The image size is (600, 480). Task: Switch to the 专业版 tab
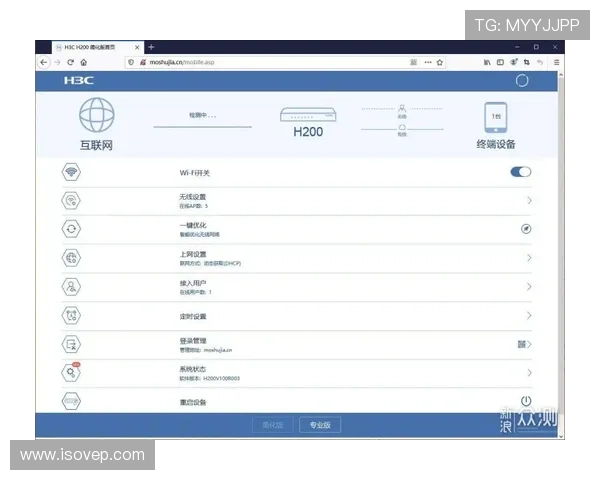tap(320, 425)
